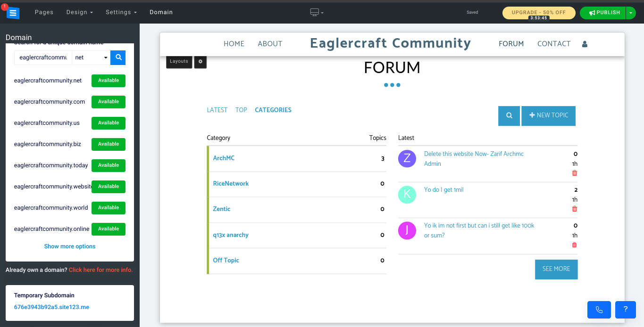This screenshot has width=644, height=327.
Task: Select the Domain menu item
Action: coord(161,12)
